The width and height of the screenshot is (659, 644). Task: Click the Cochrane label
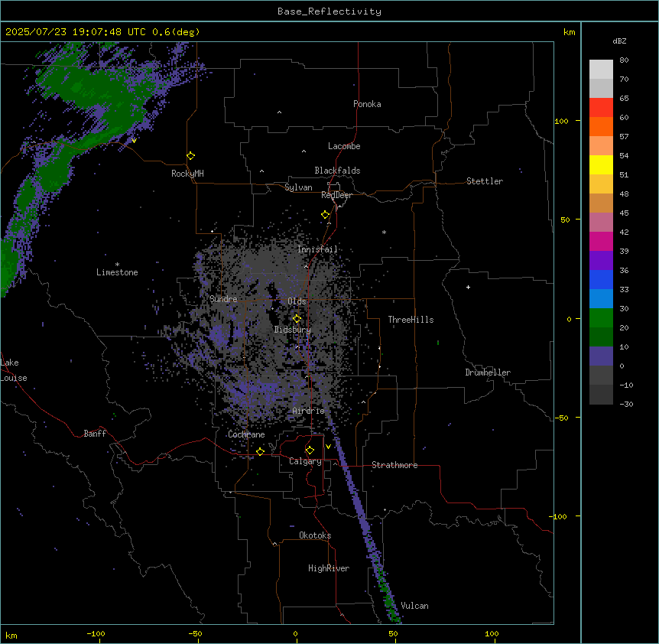(x=246, y=434)
